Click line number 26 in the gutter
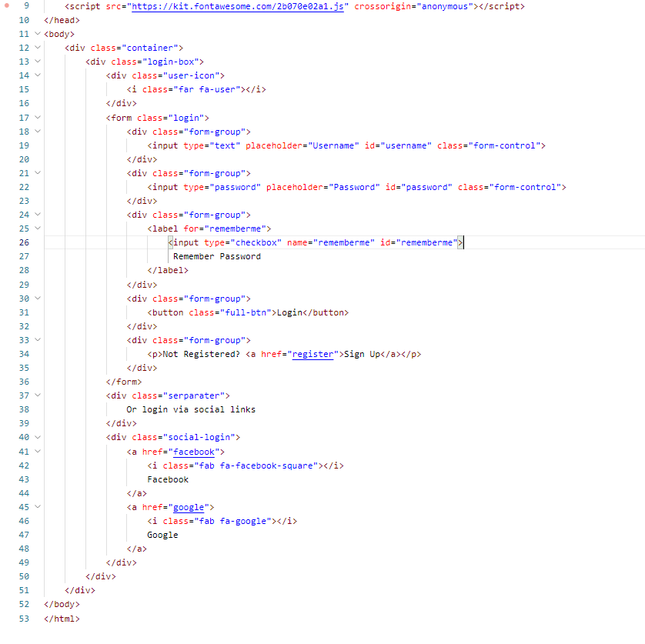645x644 pixels. coord(25,242)
